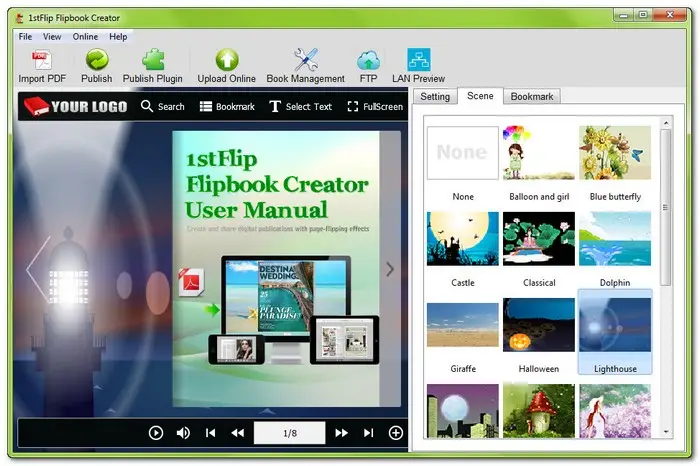Open the Help menu
Screen dimensions: 700x466
118,37
